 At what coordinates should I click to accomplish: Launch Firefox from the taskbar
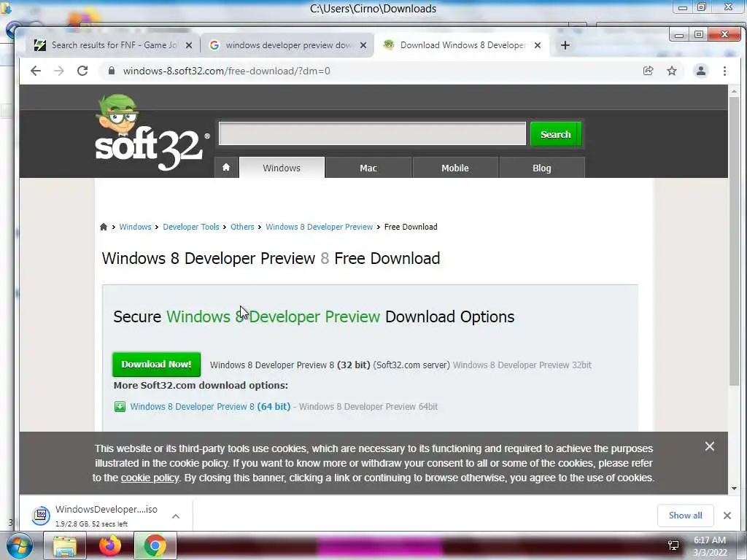[x=110, y=545]
